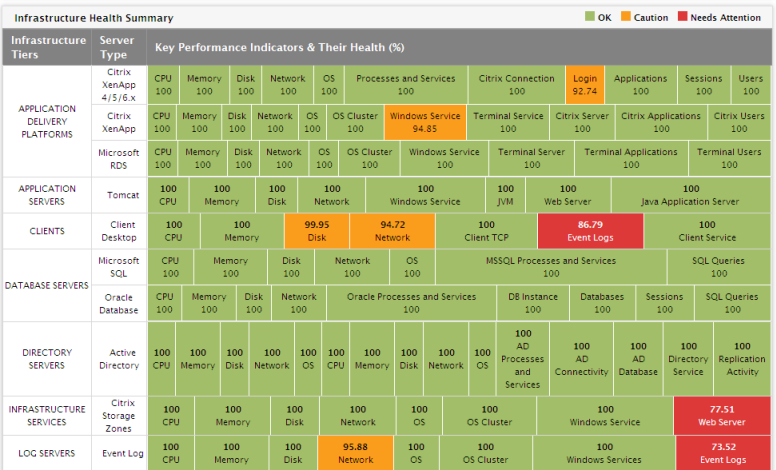Click the Citrix Server 100 cell
Screen dimensions: 776x470
(x=582, y=122)
